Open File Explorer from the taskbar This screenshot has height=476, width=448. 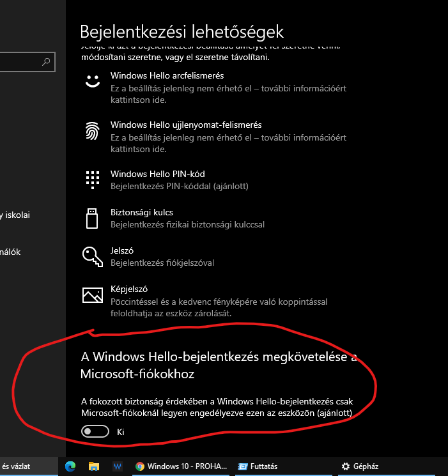[x=94, y=466]
